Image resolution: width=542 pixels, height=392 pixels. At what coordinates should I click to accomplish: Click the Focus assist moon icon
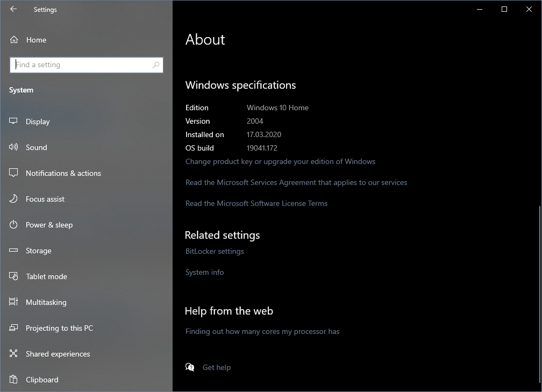[14, 199]
